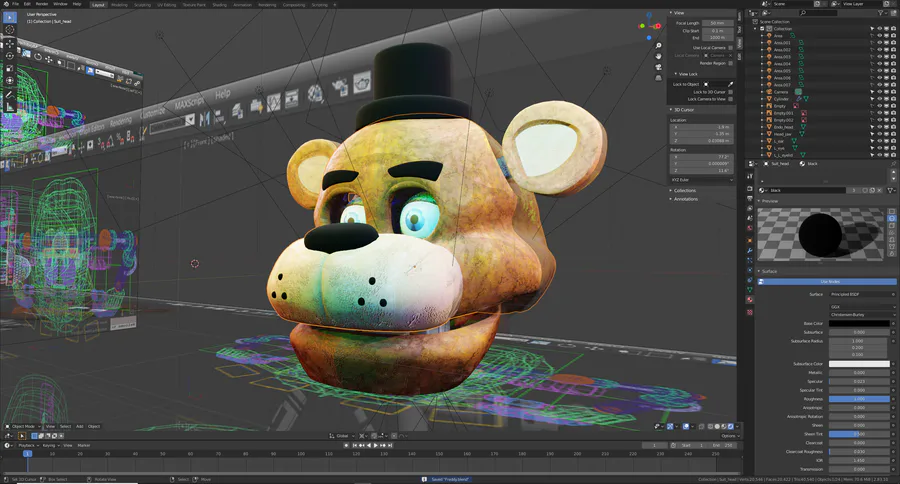
Task: Jump to the timeline end frame button
Action: (x=391, y=446)
